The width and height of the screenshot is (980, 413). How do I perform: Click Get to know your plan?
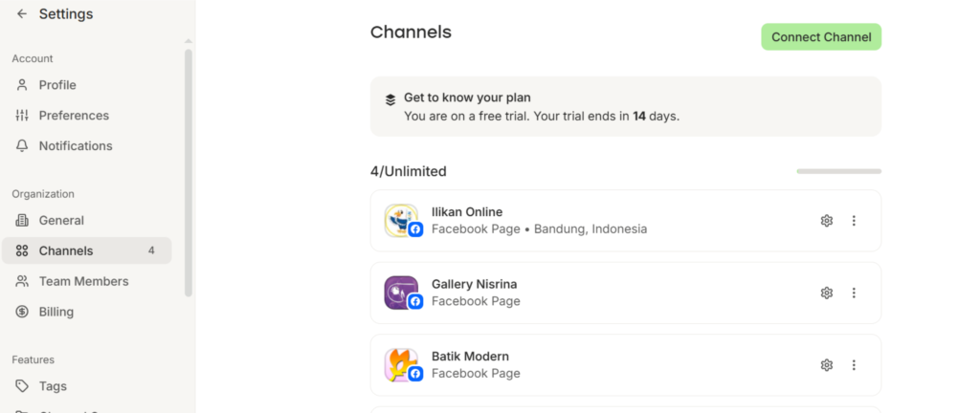(x=467, y=98)
